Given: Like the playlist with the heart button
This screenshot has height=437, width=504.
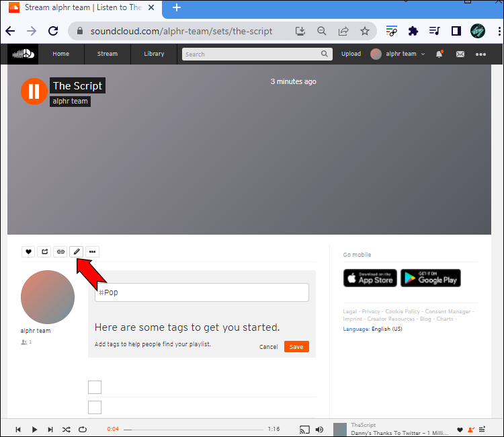Looking at the screenshot, I should 28,251.
